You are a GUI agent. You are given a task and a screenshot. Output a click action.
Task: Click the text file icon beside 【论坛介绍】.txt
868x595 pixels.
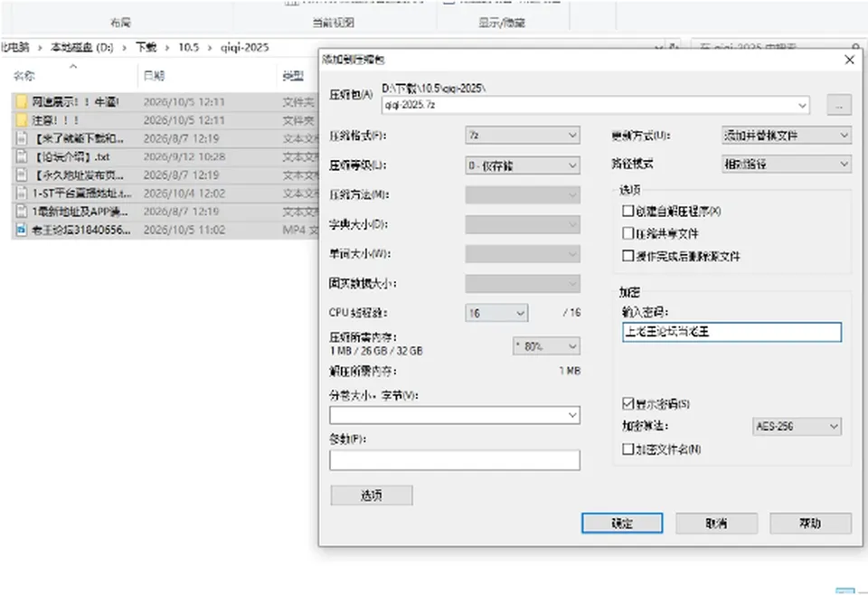click(22, 156)
